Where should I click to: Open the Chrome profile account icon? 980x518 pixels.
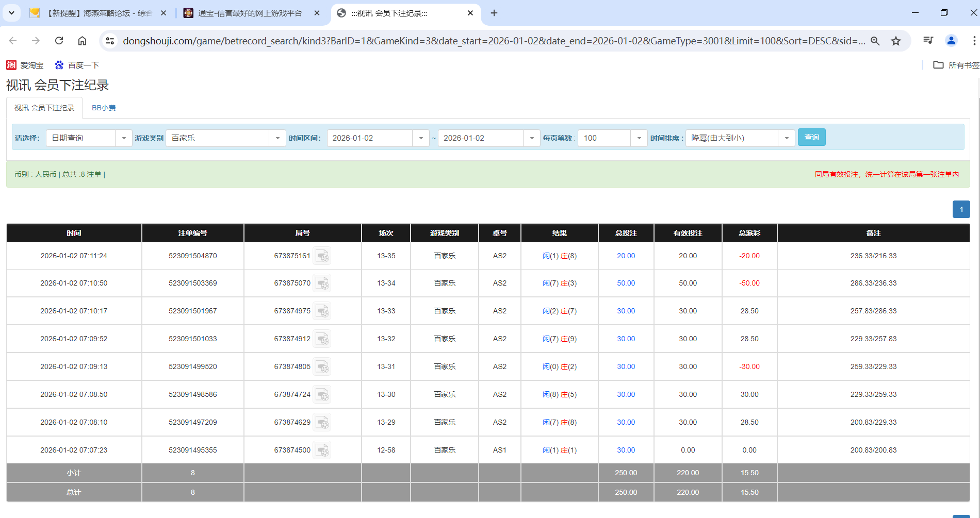pyautogui.click(x=952, y=41)
